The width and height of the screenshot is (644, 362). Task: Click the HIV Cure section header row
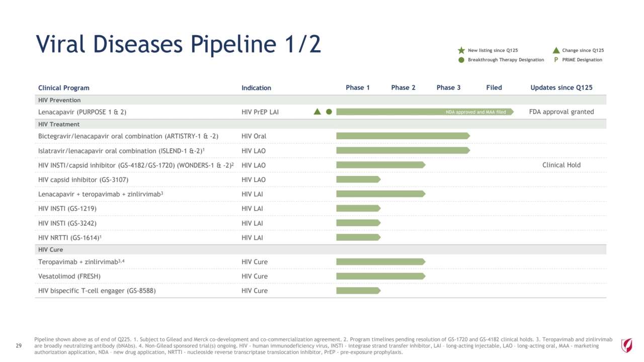coord(320,250)
